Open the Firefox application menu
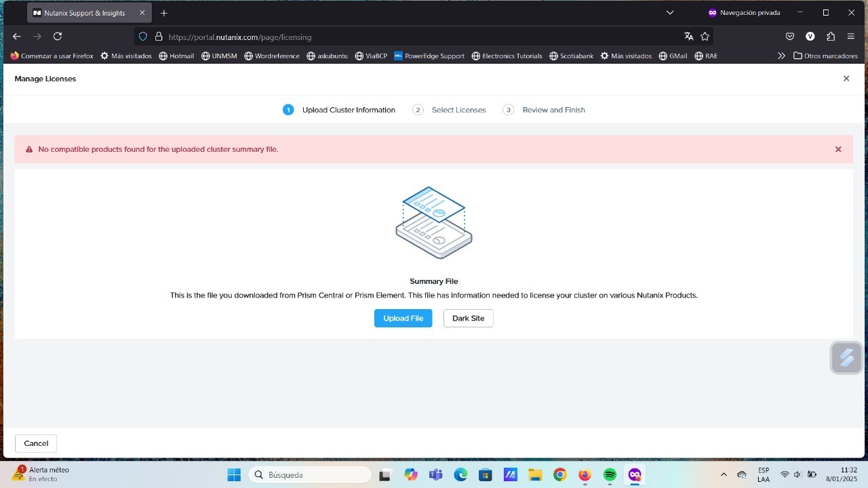The height and width of the screenshot is (488, 868). click(x=851, y=37)
